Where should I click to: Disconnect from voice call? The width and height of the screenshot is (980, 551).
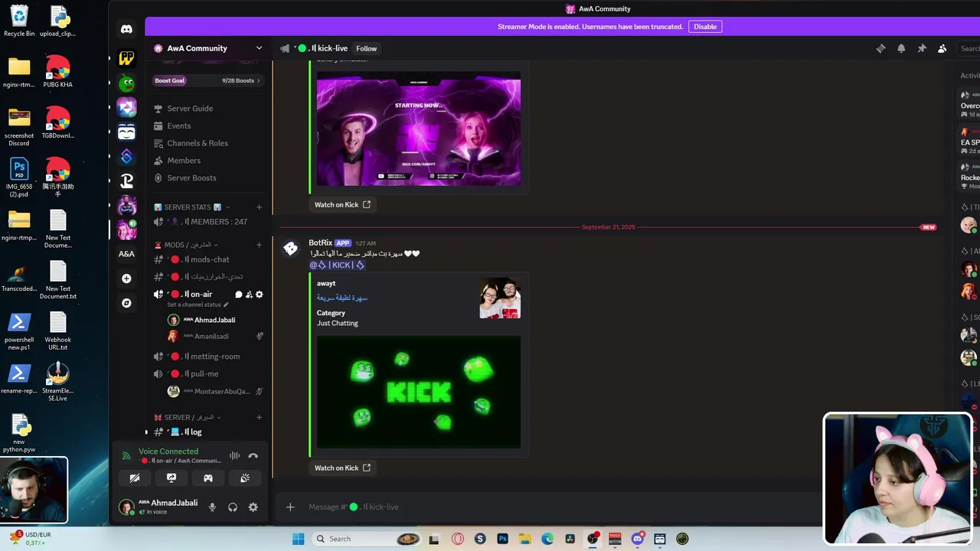(253, 456)
